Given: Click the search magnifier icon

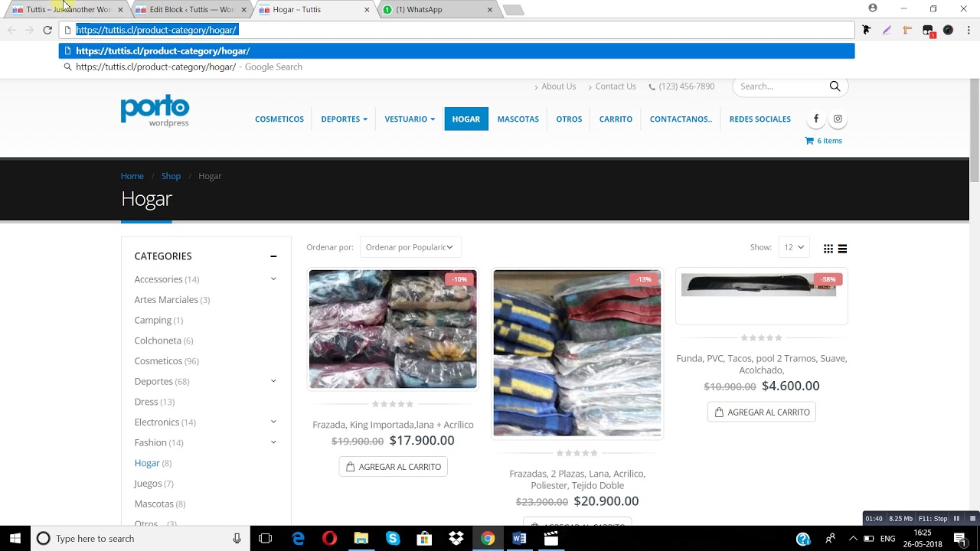Looking at the screenshot, I should point(835,86).
